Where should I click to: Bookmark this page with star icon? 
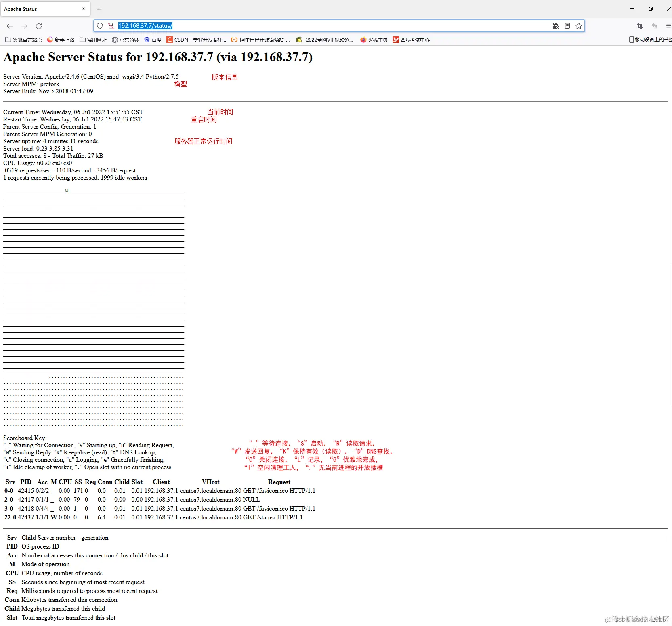pos(579,26)
